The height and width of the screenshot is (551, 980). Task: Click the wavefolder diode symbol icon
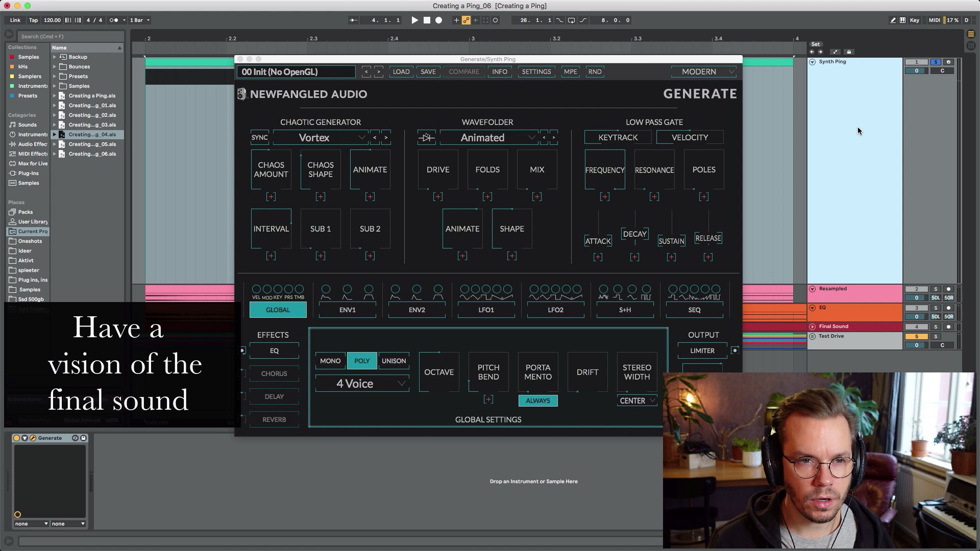point(427,138)
